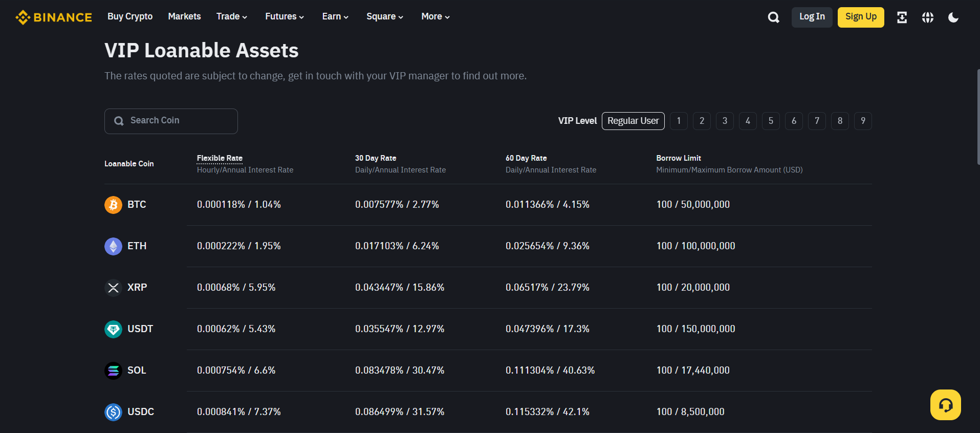The image size is (980, 433).
Task: Click the Log In button
Action: click(812, 17)
